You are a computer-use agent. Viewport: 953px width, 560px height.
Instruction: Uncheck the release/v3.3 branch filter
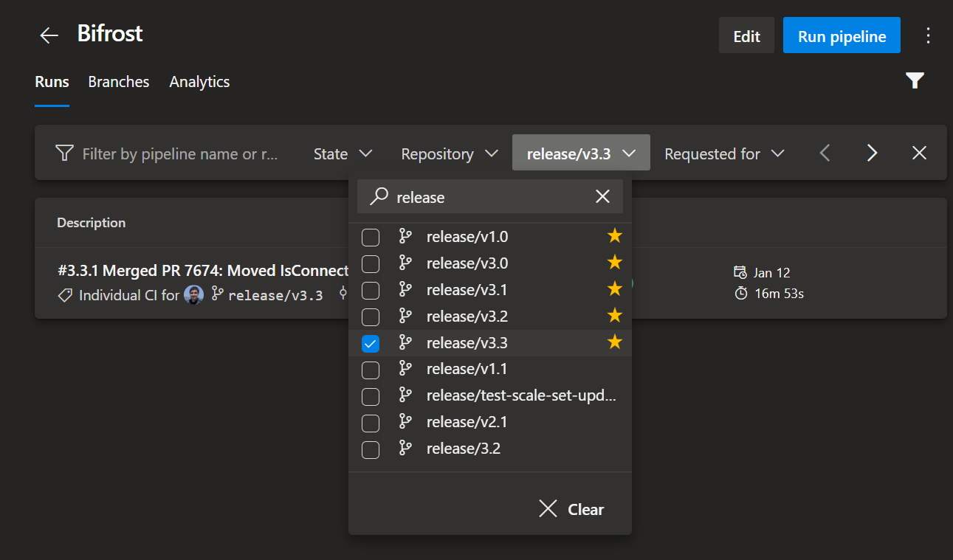click(x=371, y=343)
